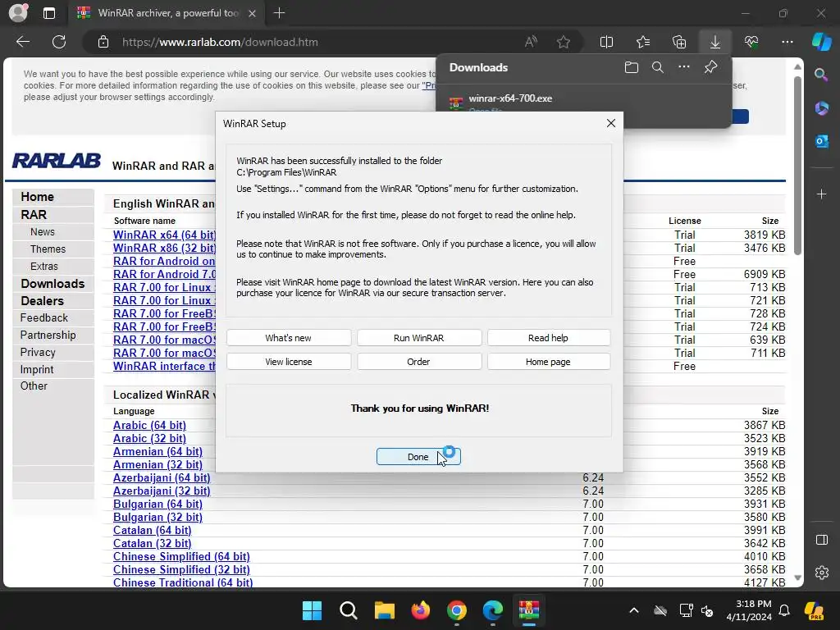Open News in RARLAB sidebar
The width and height of the screenshot is (840, 630).
coord(43,232)
